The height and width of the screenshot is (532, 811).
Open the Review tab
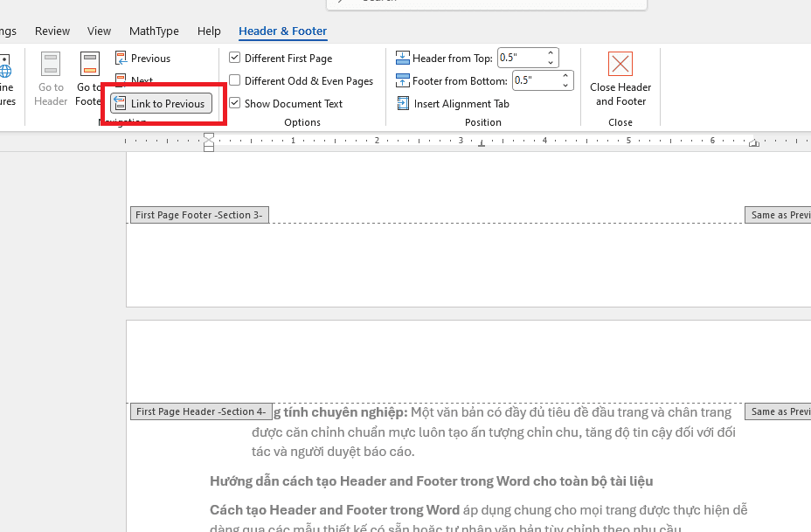coord(52,31)
